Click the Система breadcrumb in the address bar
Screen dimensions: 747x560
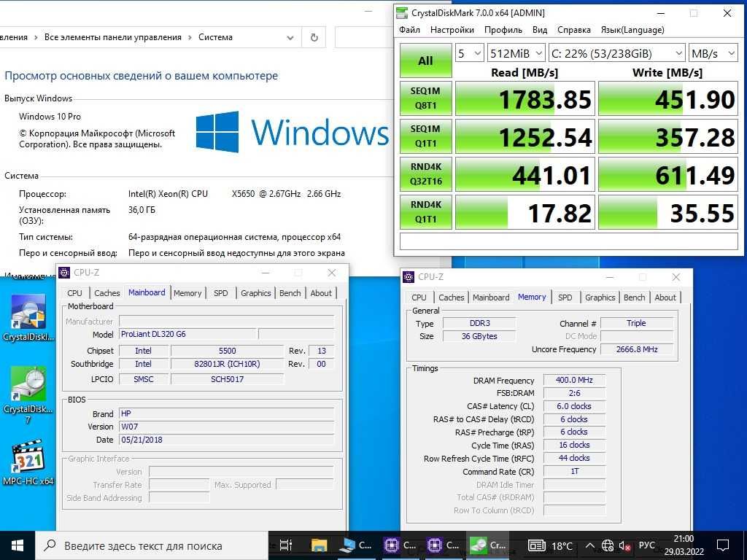point(215,37)
